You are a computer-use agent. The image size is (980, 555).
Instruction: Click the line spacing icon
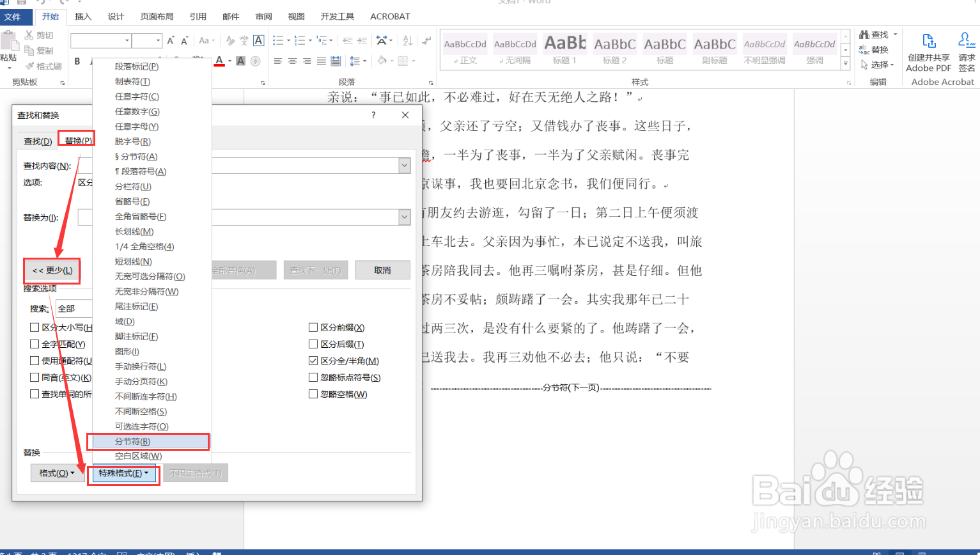click(354, 61)
